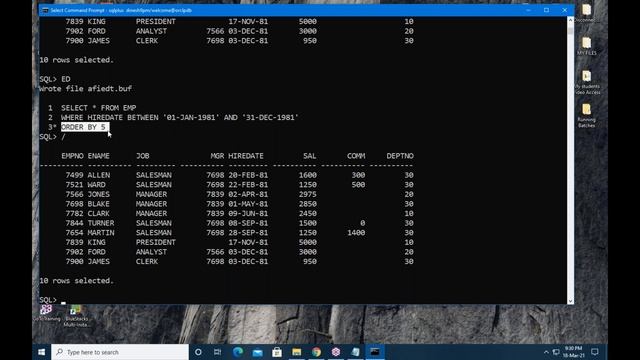Click scrollbar up arrow in Command Prompt
The image size is (640, 360).
click(x=570, y=20)
